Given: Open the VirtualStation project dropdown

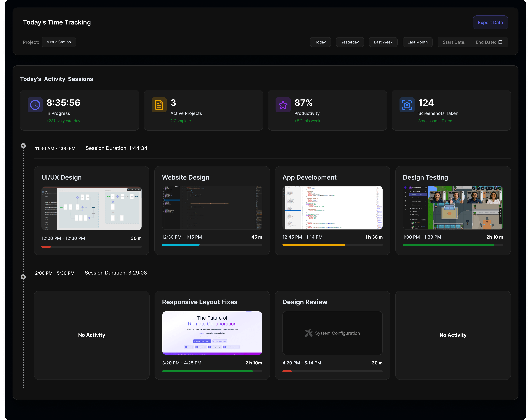Looking at the screenshot, I should 59,42.
